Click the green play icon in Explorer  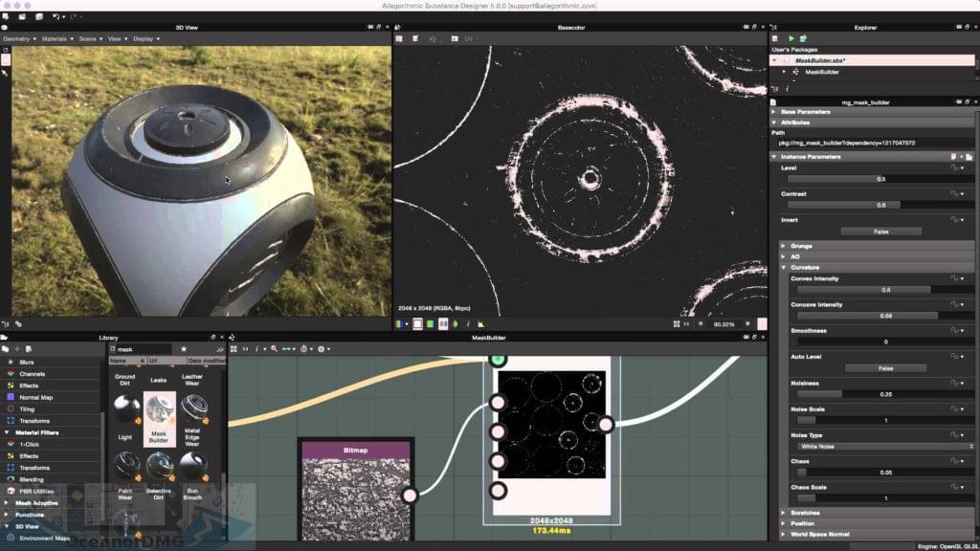[x=790, y=38]
